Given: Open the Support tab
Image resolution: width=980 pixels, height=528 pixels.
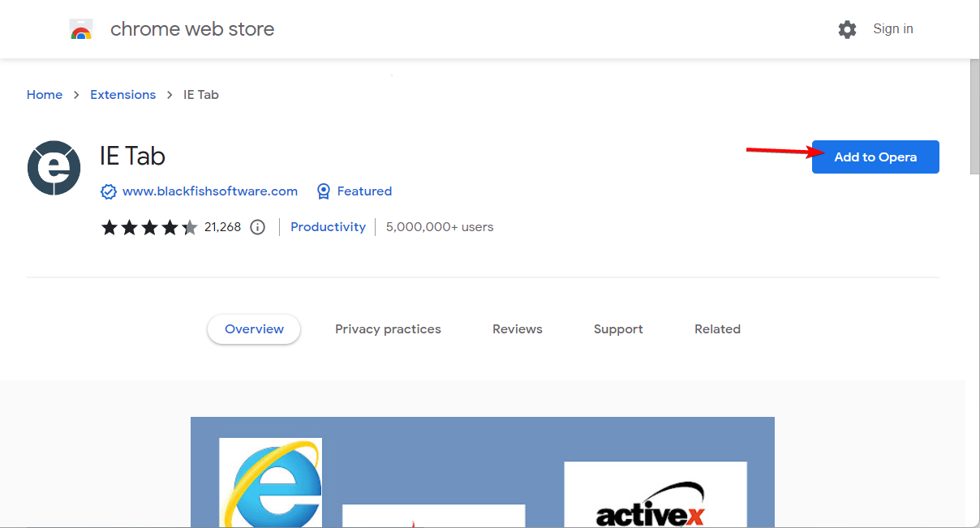Looking at the screenshot, I should [618, 329].
